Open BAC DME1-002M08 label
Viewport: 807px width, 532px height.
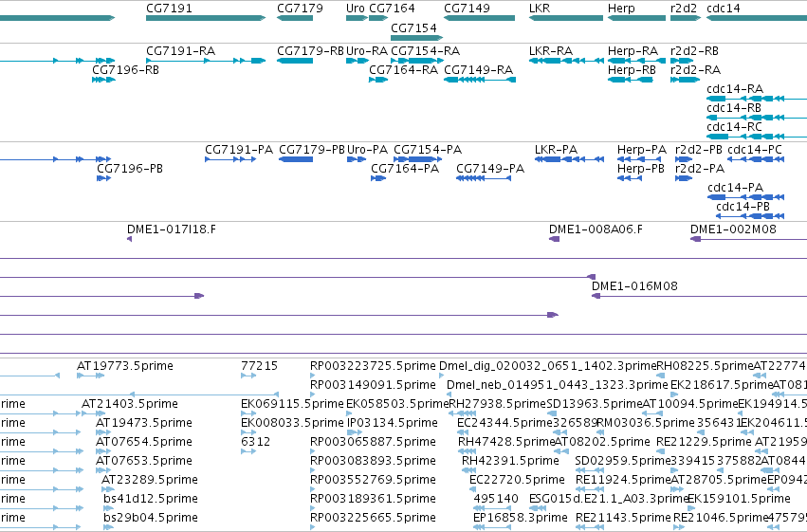pos(733,229)
